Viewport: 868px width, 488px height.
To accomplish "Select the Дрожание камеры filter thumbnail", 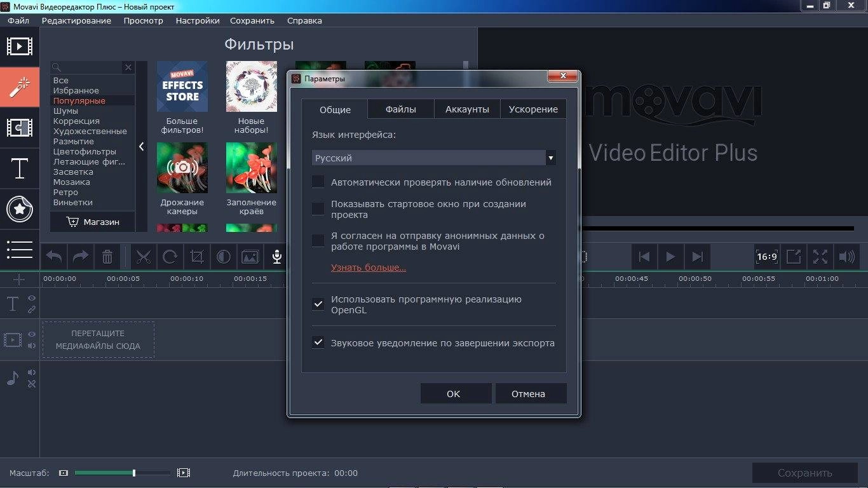I will [x=182, y=168].
